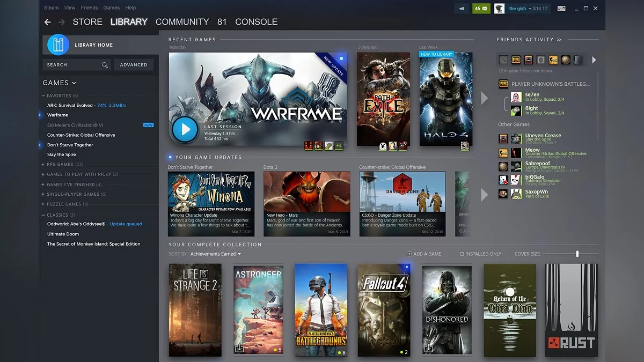Open the Help menu
This screenshot has width=644, height=362.
(x=130, y=8)
